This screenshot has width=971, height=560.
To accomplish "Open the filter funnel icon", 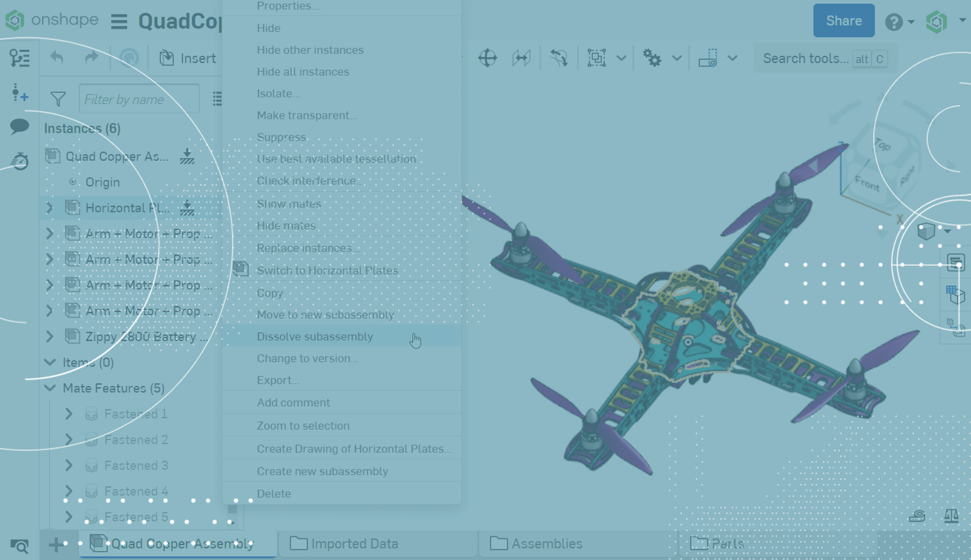I will pos(58,99).
